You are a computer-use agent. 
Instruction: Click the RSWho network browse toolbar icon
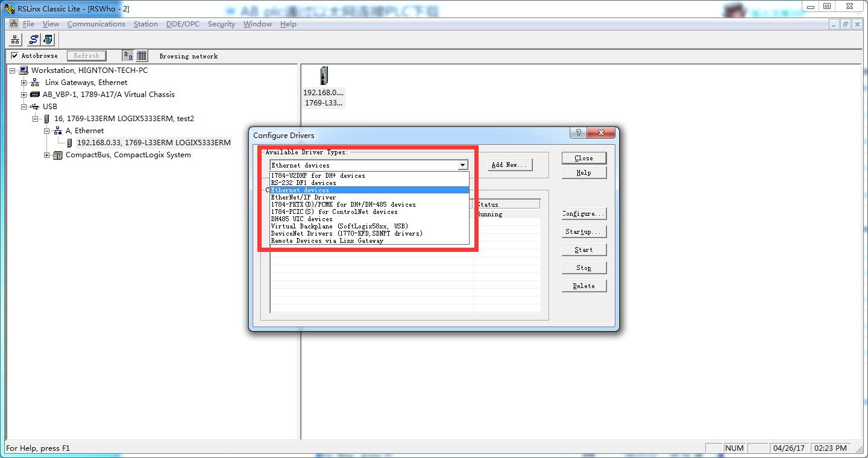point(15,40)
